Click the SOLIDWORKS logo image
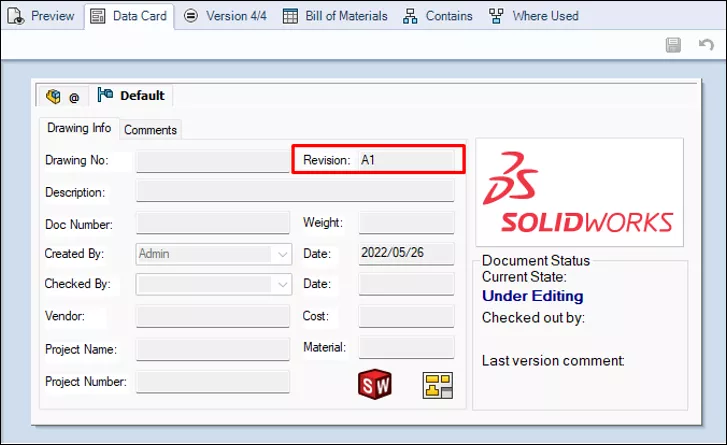Screen dimensions: 727x445 tap(580, 192)
